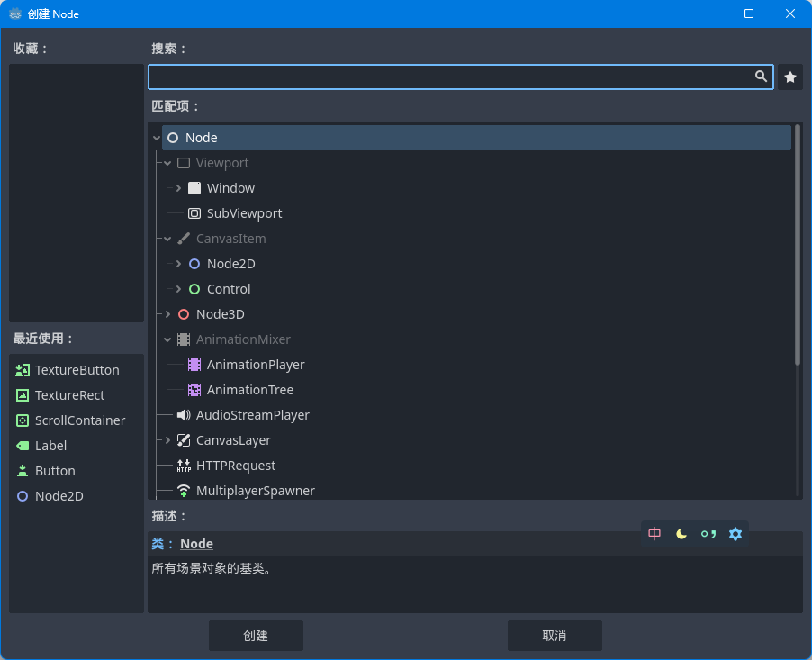Click the AnimationMixer film icon
Screen dimensions: 812x660
click(x=184, y=339)
